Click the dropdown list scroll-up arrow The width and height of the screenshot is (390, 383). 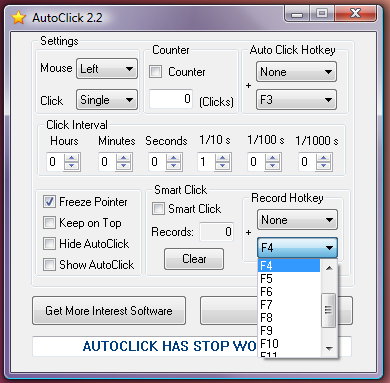329,268
